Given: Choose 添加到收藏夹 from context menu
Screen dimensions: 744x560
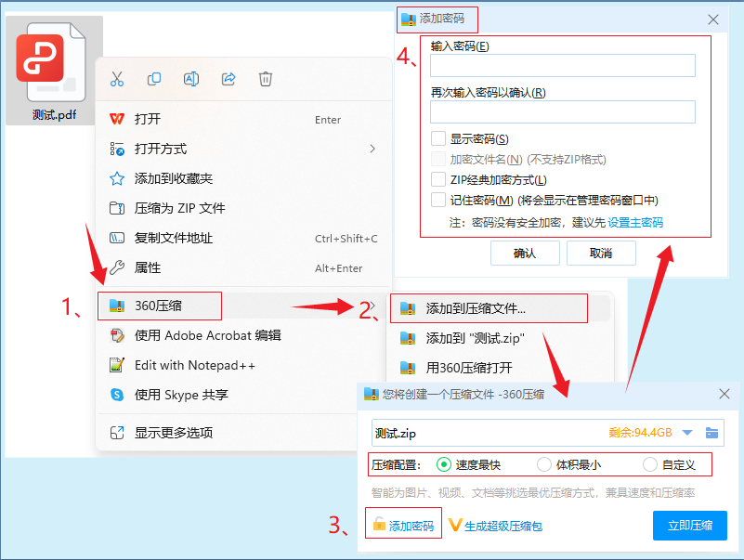Looking at the screenshot, I should [244, 178].
